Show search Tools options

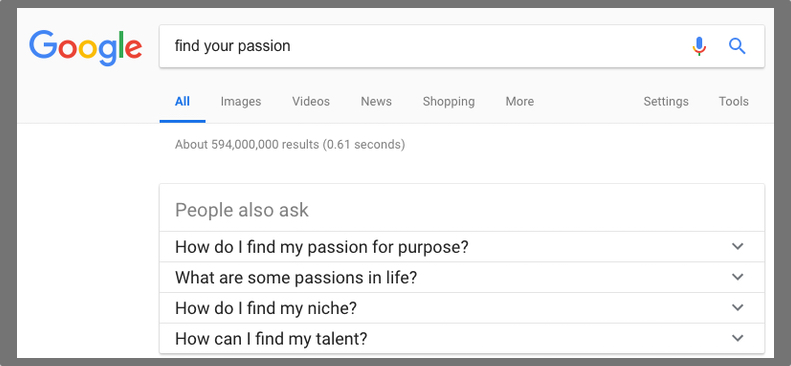click(733, 101)
